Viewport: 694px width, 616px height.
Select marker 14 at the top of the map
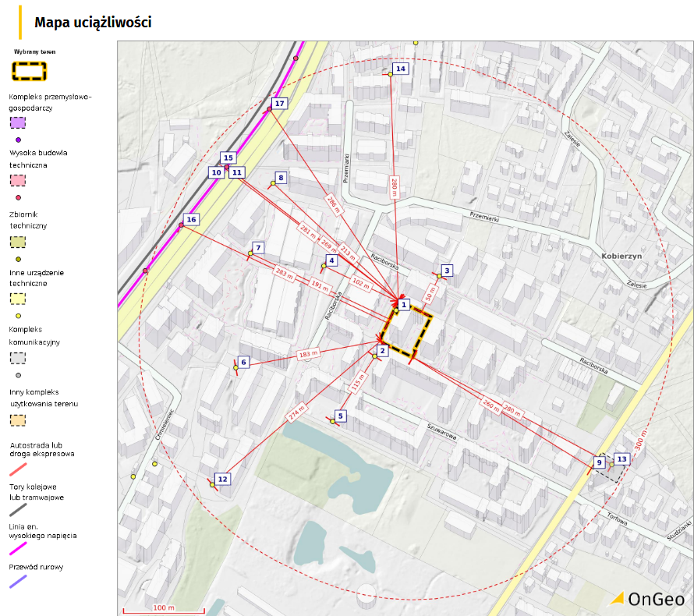click(x=402, y=69)
